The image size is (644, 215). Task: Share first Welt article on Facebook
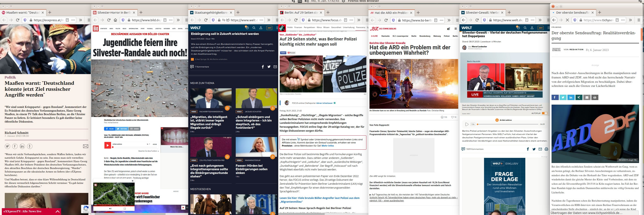pos(263,67)
